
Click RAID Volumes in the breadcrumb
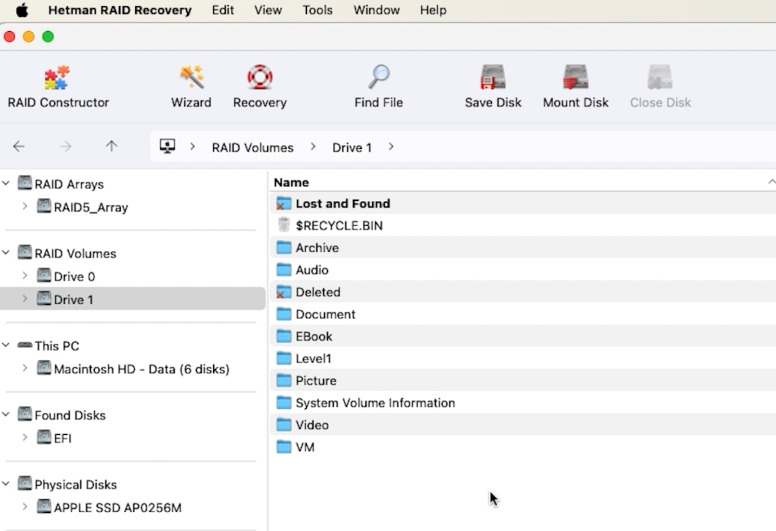(x=252, y=147)
